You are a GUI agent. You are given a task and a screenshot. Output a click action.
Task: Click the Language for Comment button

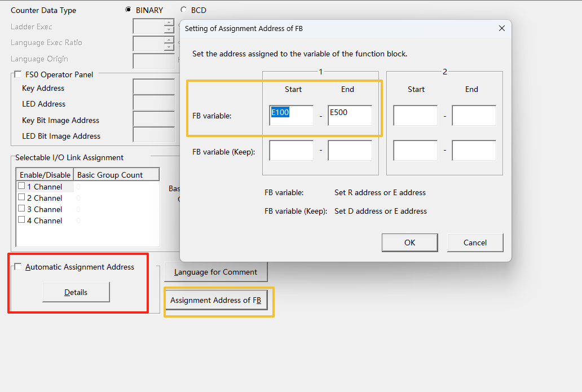[215, 272]
